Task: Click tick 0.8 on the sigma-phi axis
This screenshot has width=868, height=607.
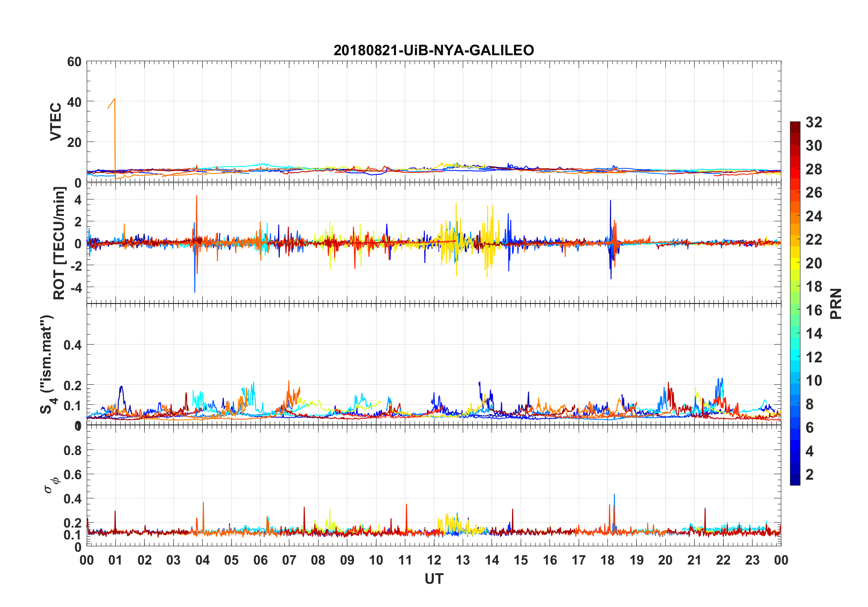Action: 73,450
